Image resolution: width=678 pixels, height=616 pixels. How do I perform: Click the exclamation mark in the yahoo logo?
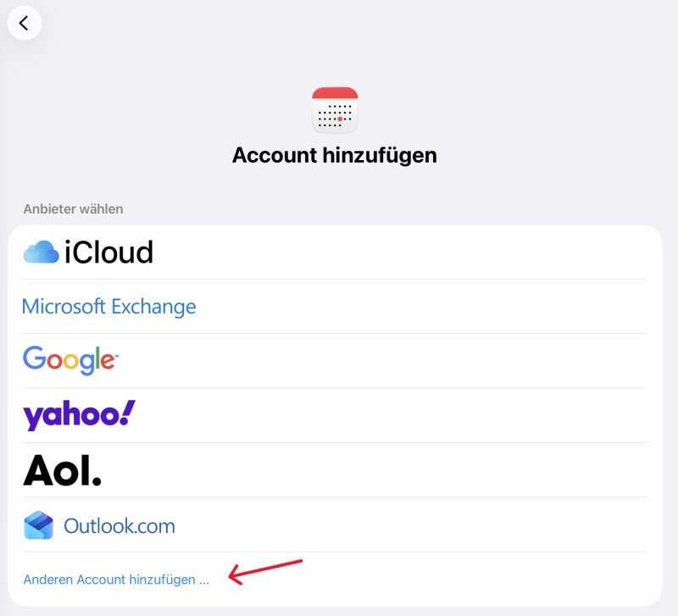point(127,413)
